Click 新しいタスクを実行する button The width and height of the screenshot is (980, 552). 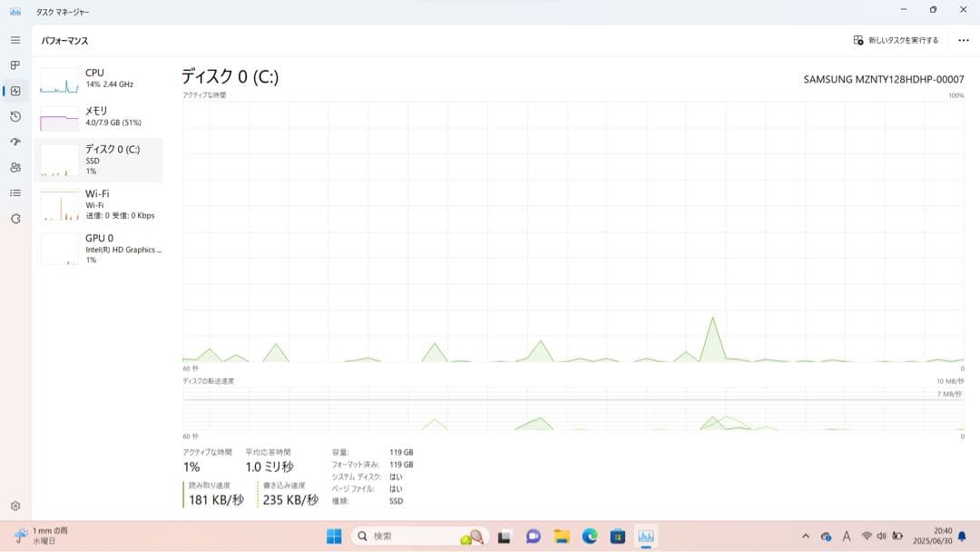point(896,40)
